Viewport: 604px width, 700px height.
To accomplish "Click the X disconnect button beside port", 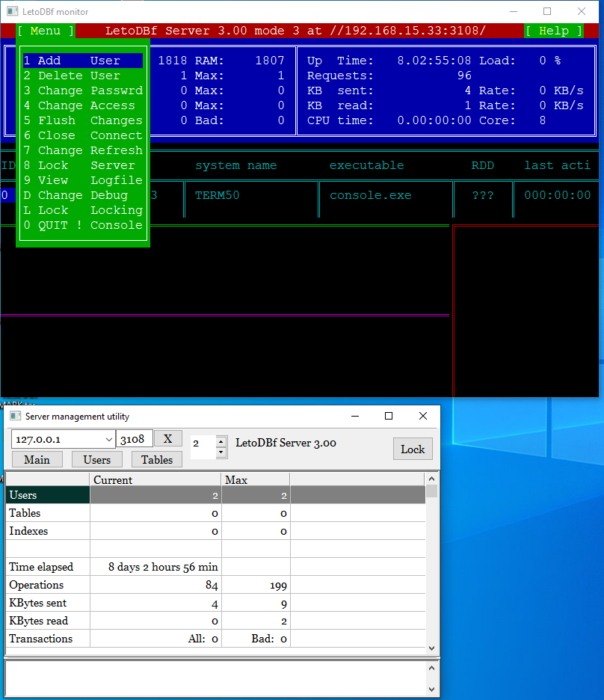I will pyautogui.click(x=167, y=439).
